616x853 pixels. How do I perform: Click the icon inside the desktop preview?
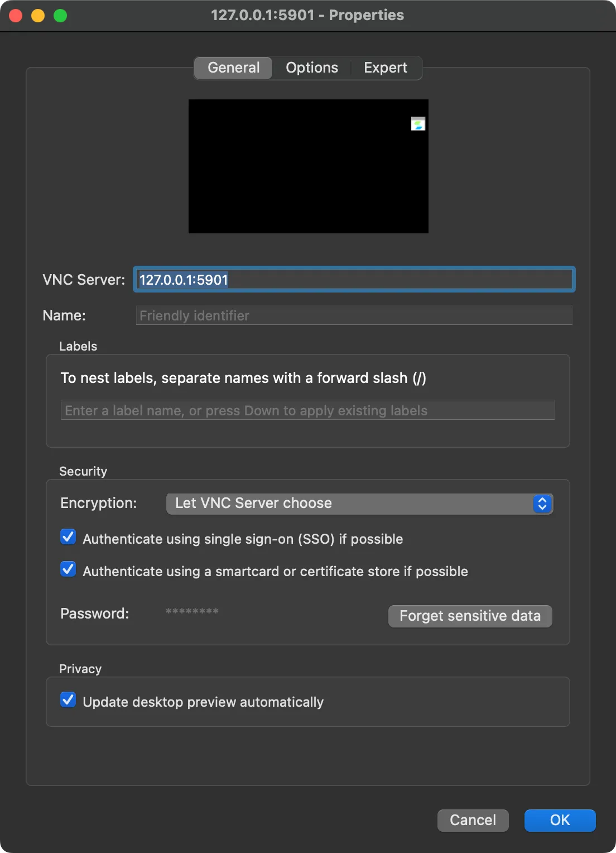pos(418,124)
